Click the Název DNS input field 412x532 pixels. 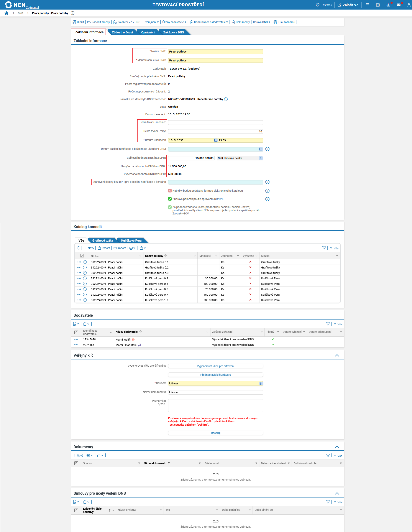[x=215, y=52]
